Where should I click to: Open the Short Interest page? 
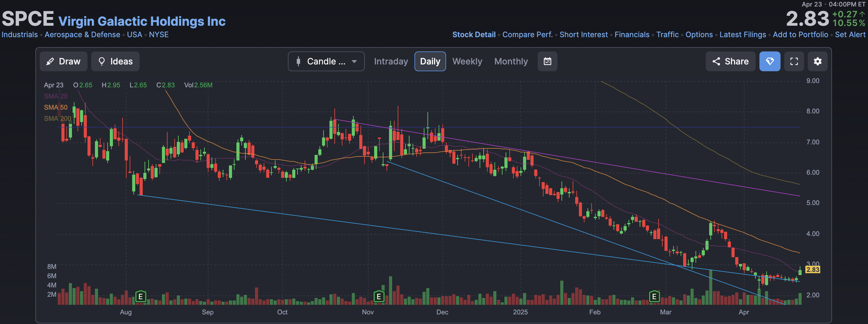(x=584, y=35)
